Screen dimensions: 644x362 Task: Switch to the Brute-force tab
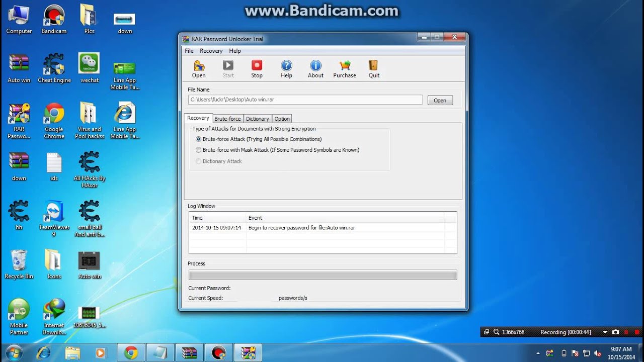227,119
